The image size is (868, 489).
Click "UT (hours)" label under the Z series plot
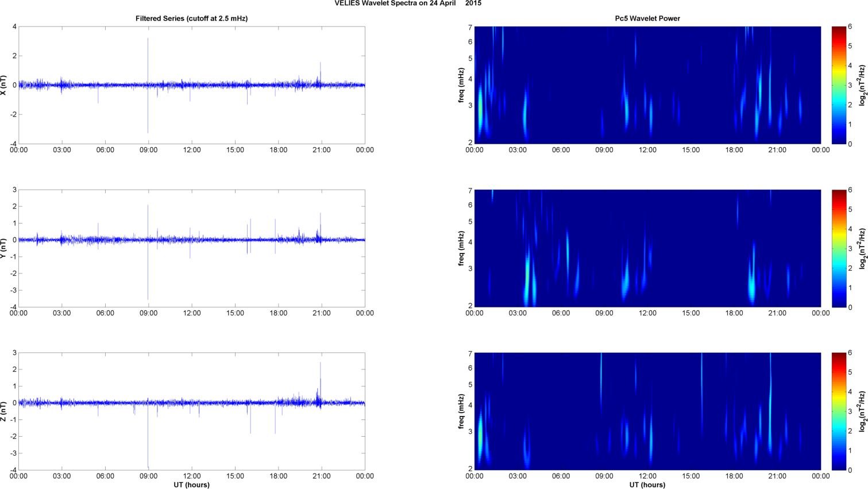pyautogui.click(x=191, y=485)
